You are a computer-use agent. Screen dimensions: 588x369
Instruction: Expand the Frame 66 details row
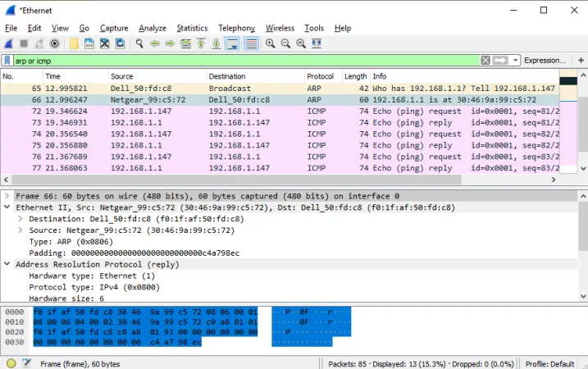(7, 196)
